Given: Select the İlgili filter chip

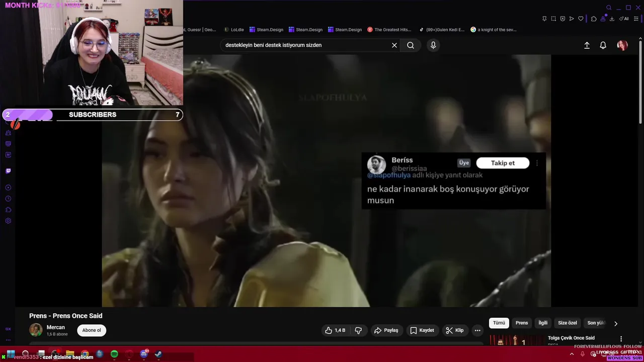Looking at the screenshot, I should (543, 323).
